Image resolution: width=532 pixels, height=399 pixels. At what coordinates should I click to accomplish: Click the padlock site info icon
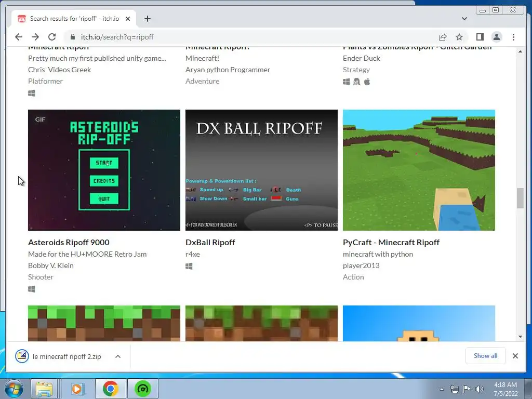pos(72,37)
